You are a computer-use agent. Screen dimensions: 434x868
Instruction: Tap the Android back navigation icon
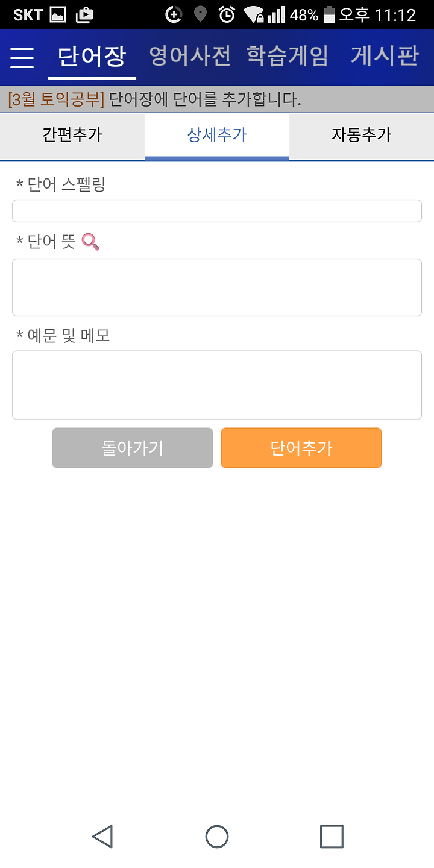(102, 837)
